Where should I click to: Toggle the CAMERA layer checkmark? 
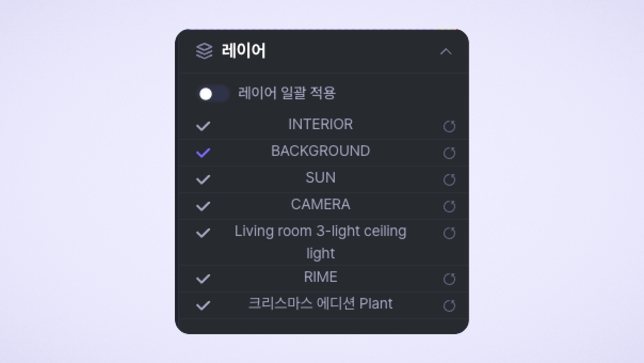pyautogui.click(x=203, y=207)
